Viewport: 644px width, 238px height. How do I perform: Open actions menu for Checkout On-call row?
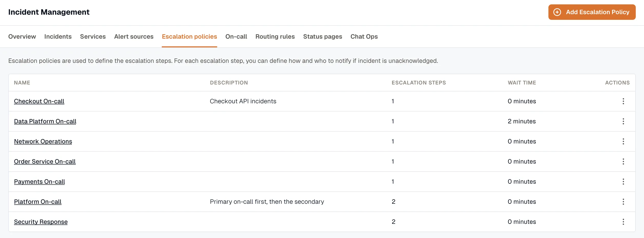click(623, 101)
